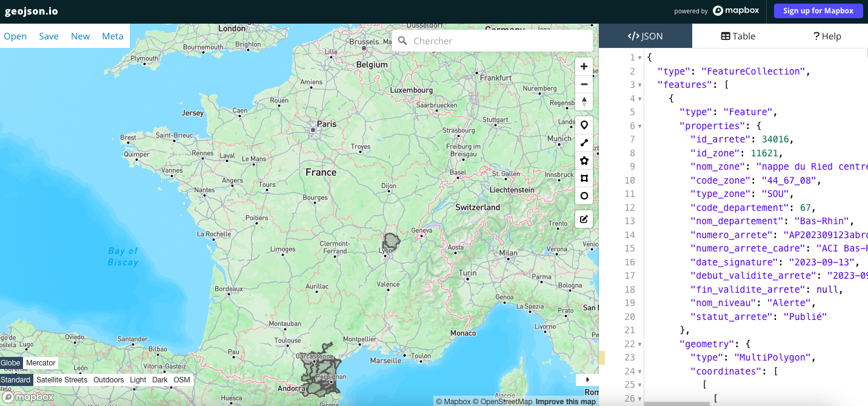Select the draw rectangle tool
The image size is (868, 406).
(x=584, y=178)
